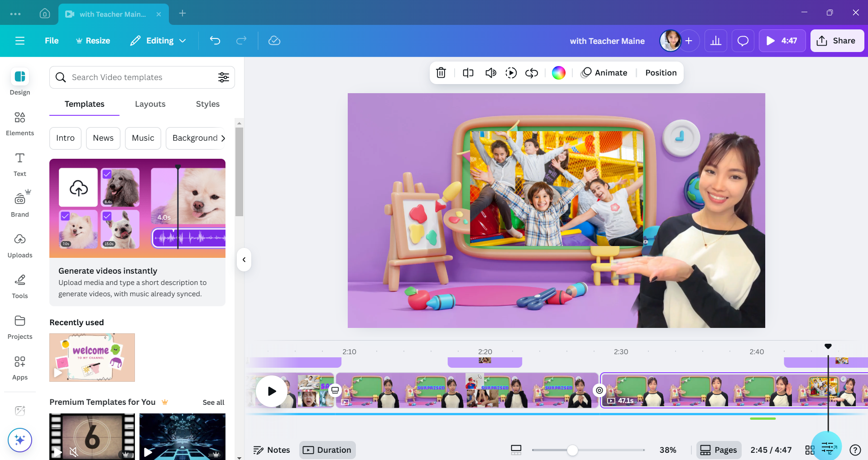Click See all premium templates
The width and height of the screenshot is (868, 460).
tap(213, 403)
